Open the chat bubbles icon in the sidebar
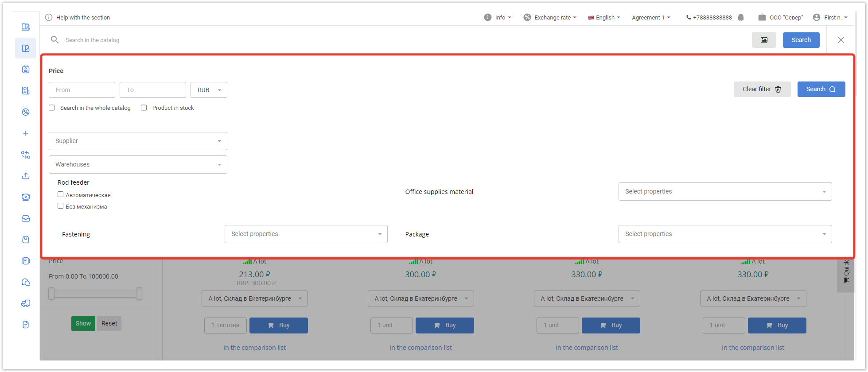 click(26, 282)
